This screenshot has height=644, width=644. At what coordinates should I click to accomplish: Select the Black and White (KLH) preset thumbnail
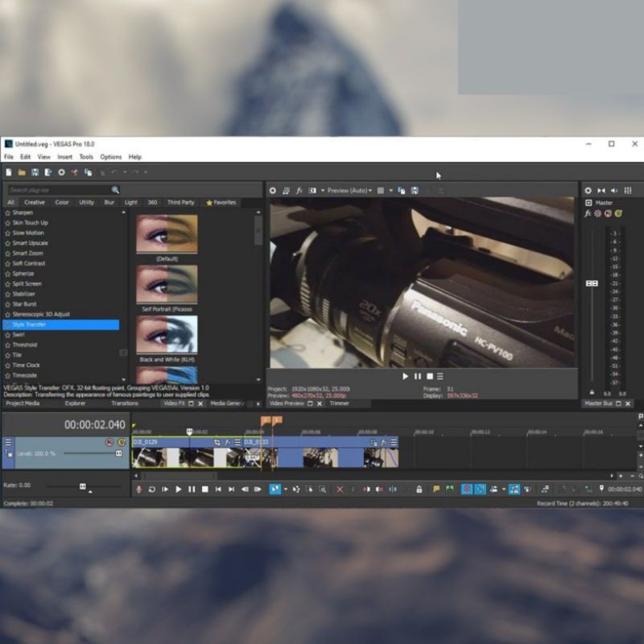click(167, 335)
